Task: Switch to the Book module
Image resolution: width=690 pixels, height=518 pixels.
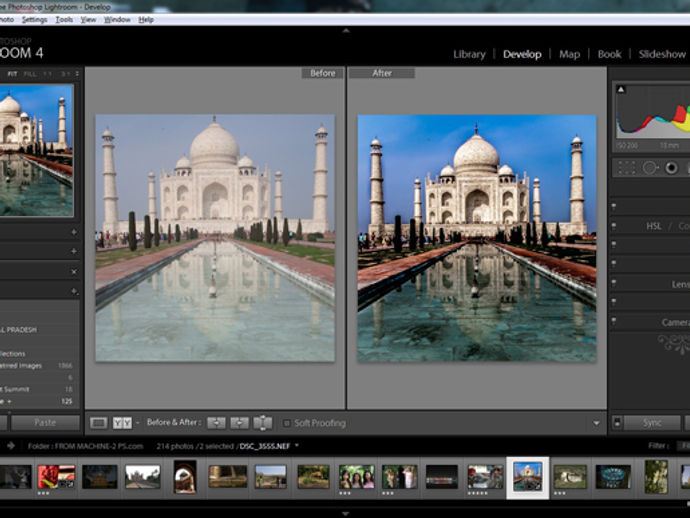Action: tap(609, 55)
